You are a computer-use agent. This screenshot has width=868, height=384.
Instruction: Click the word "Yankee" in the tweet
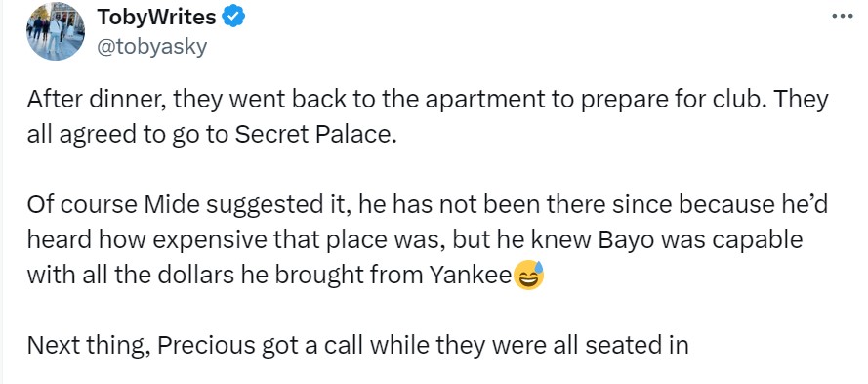[470, 276]
